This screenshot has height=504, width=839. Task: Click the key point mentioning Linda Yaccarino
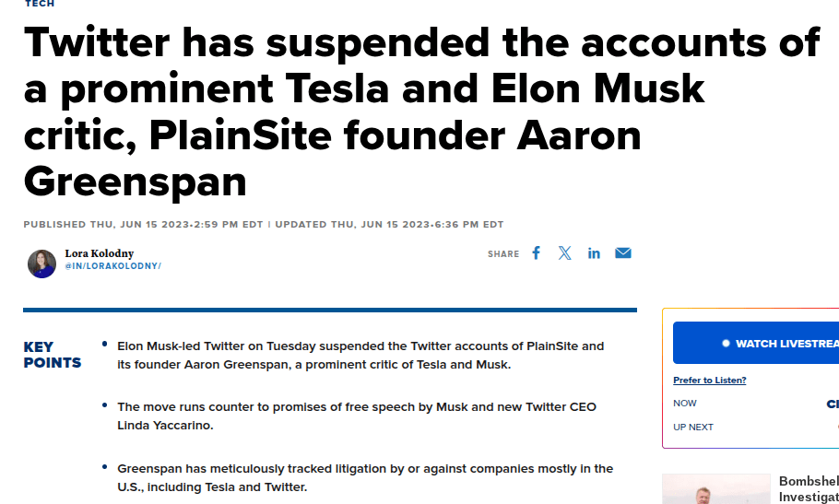[356, 416]
